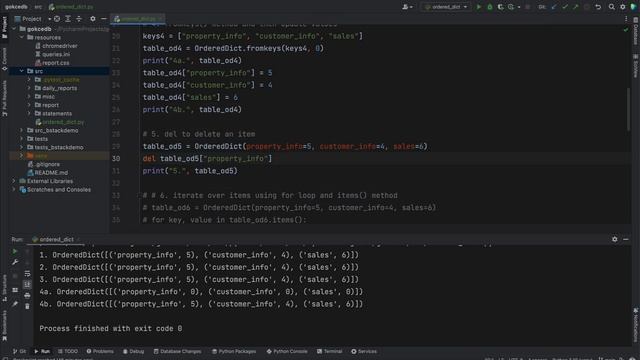Open IDE settings gear in top toolbar
The image size is (640, 360).
coord(623,7)
